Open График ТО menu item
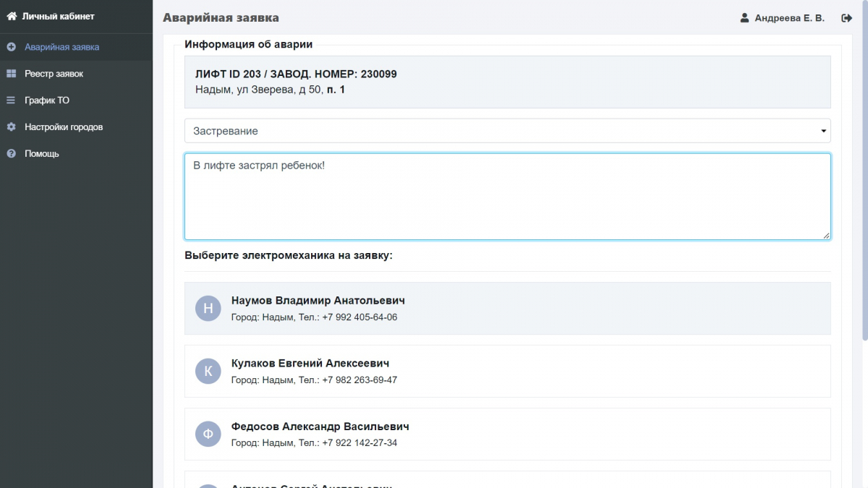 [47, 100]
